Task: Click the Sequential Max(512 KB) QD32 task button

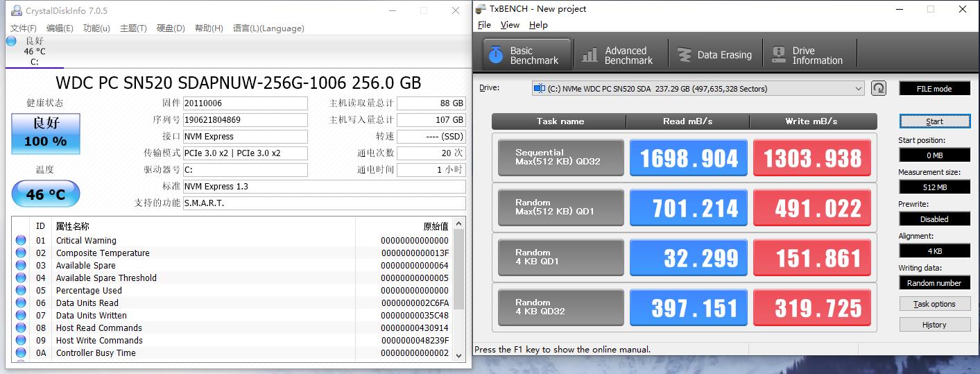Action: (560, 158)
